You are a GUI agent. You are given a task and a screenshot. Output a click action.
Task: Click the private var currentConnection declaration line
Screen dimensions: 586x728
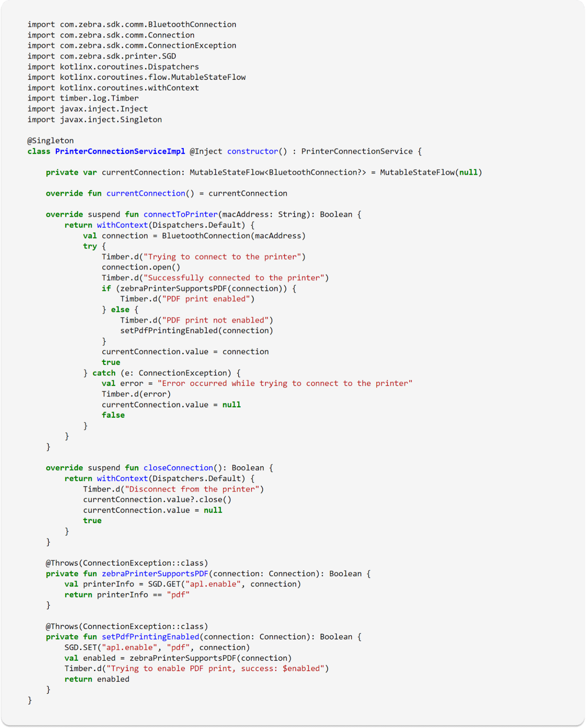click(x=264, y=172)
